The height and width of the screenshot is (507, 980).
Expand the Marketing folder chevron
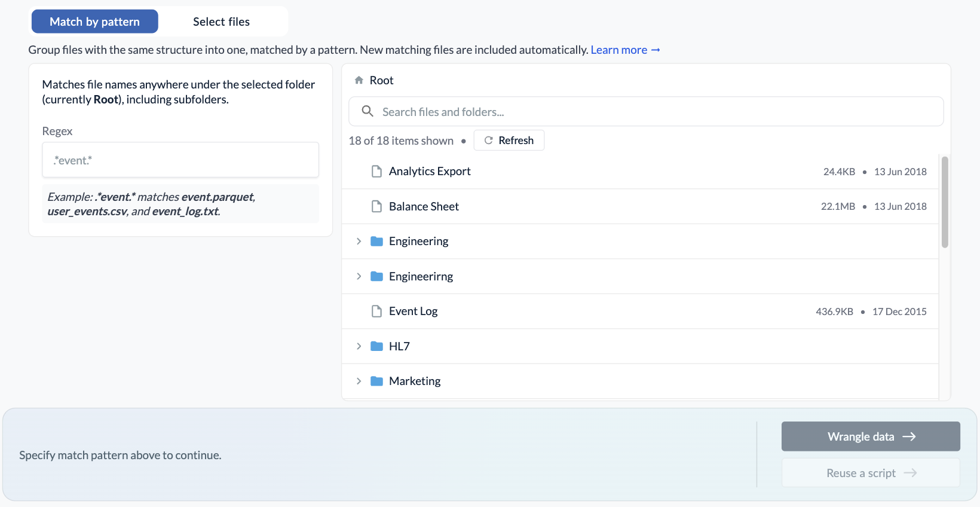point(359,381)
